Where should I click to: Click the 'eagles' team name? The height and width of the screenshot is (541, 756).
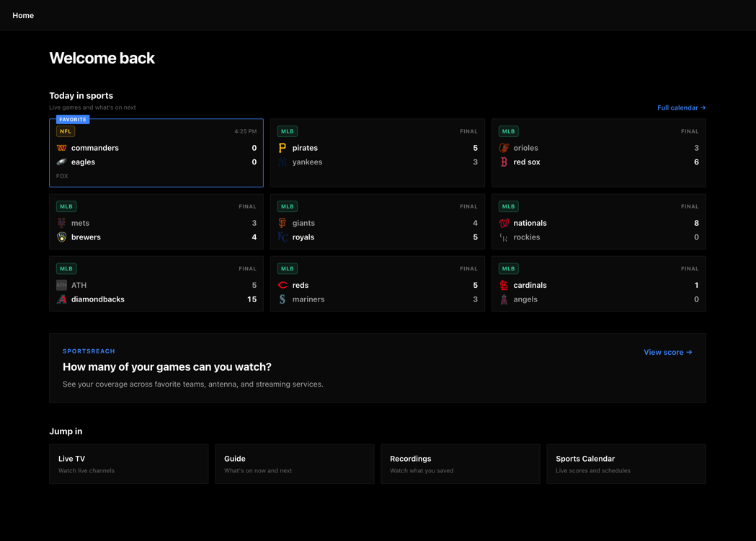pyautogui.click(x=83, y=162)
